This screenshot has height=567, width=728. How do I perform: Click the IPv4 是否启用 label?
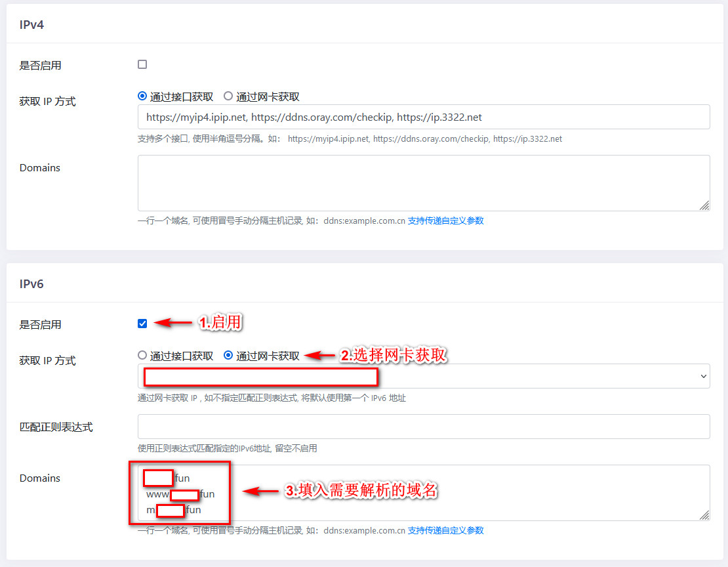41,66
